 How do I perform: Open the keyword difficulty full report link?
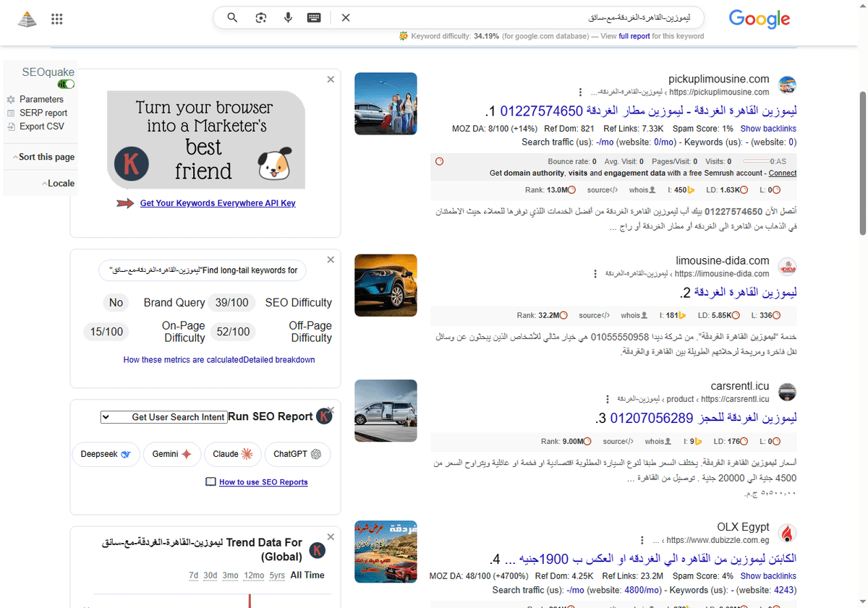tap(635, 35)
